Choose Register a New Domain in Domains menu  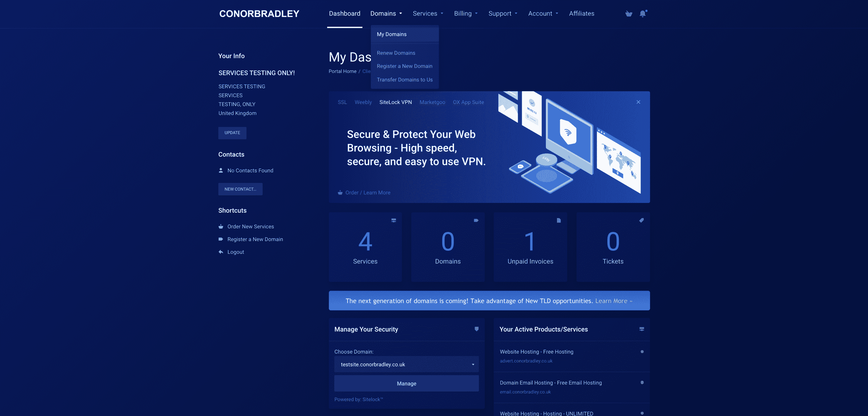coord(405,66)
